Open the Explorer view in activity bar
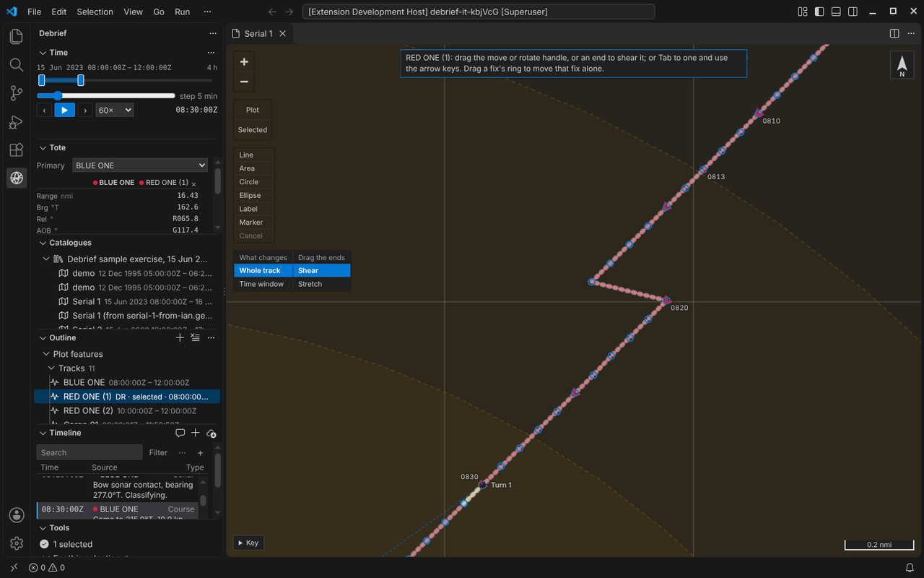Image resolution: width=924 pixels, height=578 pixels. coord(17,37)
